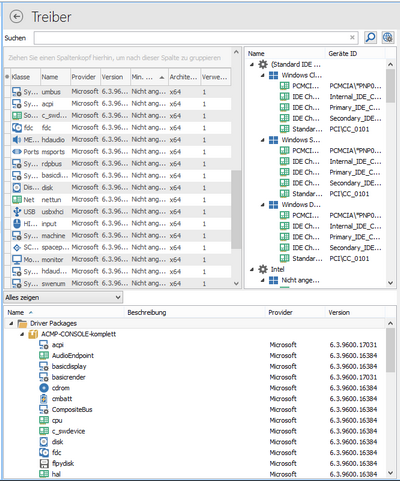Click the hal device icon
This screenshot has height=481, width=400.
44,474
